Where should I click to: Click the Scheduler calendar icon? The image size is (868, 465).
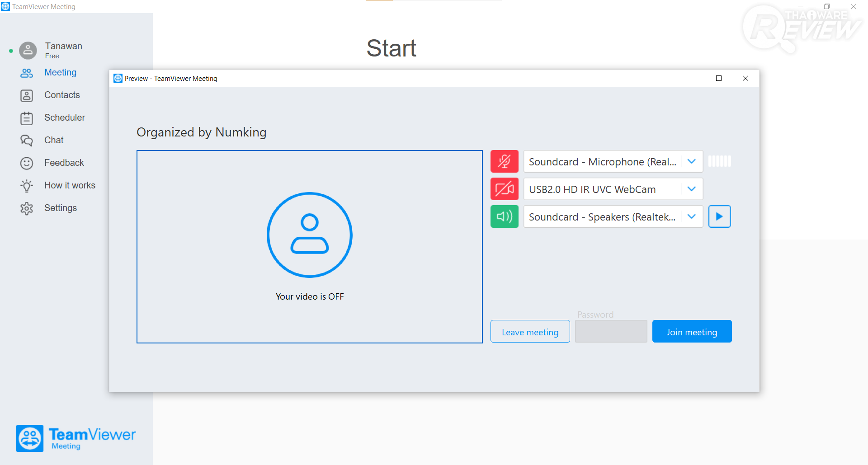tap(27, 118)
